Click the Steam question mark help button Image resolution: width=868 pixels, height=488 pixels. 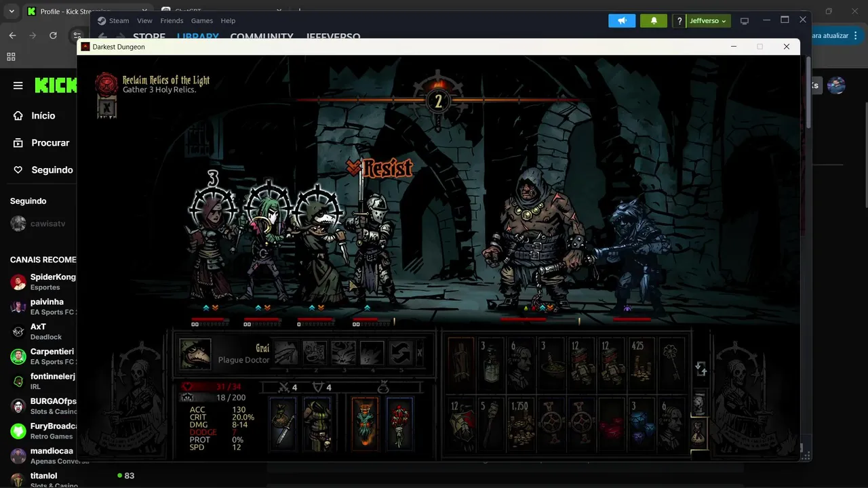pyautogui.click(x=679, y=21)
